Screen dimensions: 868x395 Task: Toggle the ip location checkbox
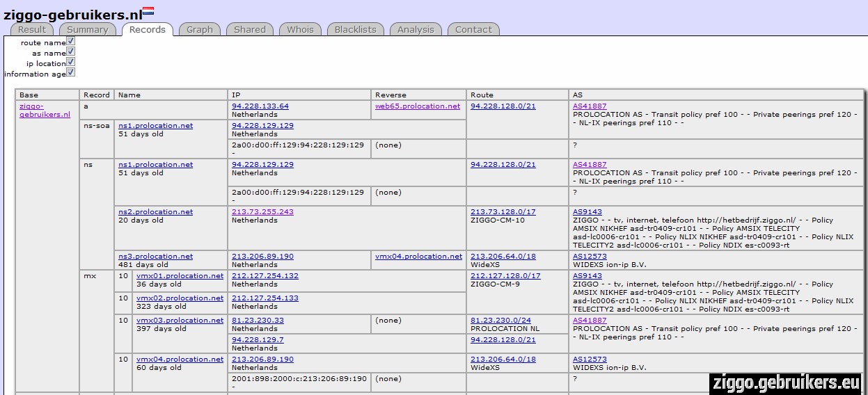tap(71, 62)
